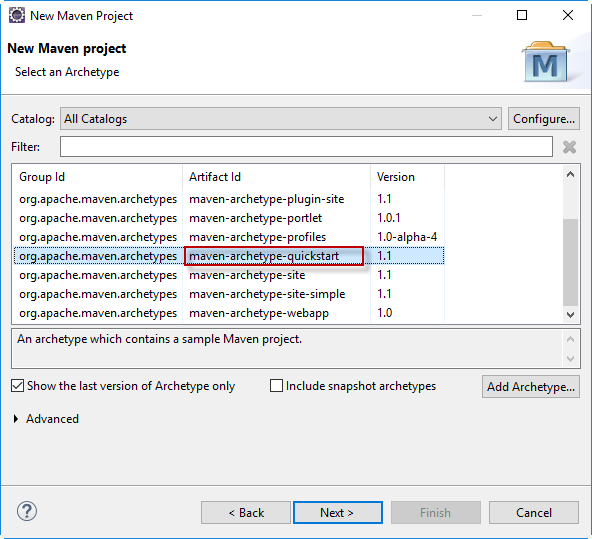Click the Next > button
592x539 pixels.
tap(338, 513)
